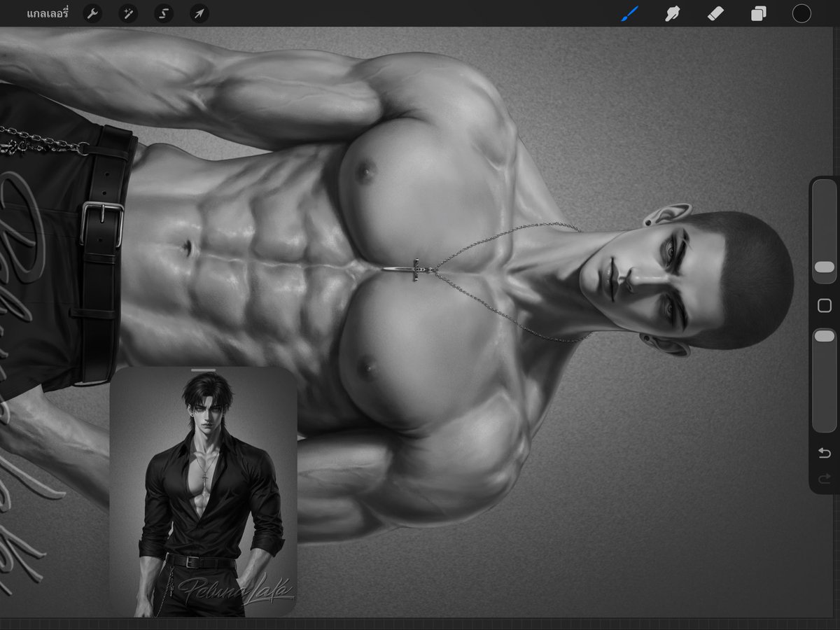The height and width of the screenshot is (630, 840).
Task: Open the Actions wrench menu
Action: 92,13
